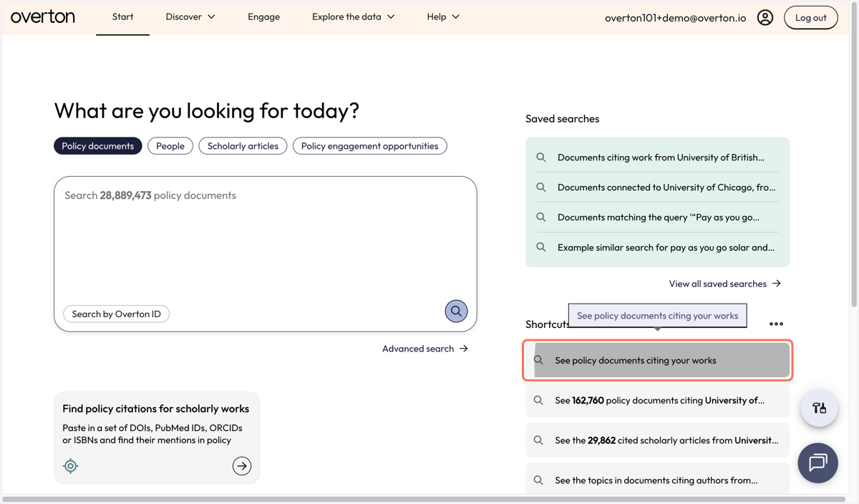This screenshot has width=859, height=504.
Task: Click the floating customize tools button
Action: pyautogui.click(x=819, y=408)
